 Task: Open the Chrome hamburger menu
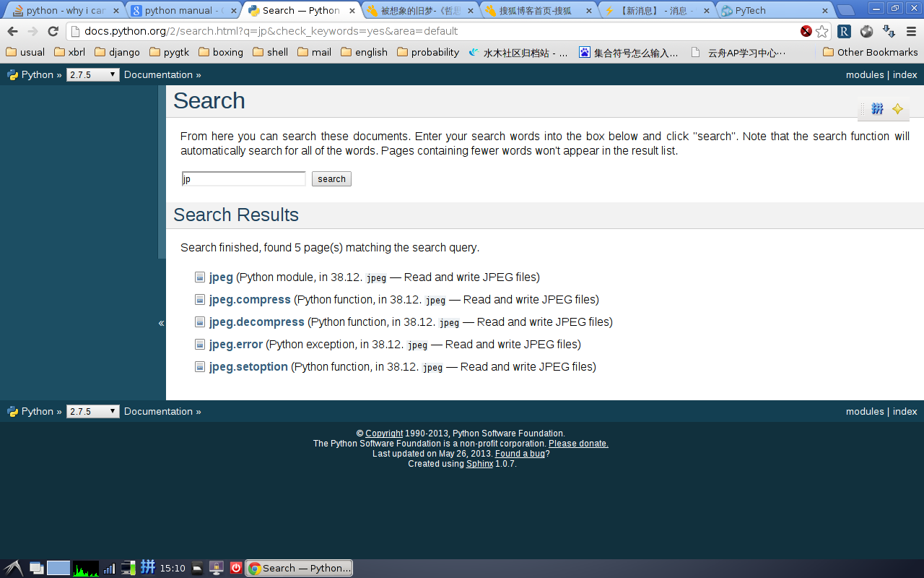pos(911,31)
